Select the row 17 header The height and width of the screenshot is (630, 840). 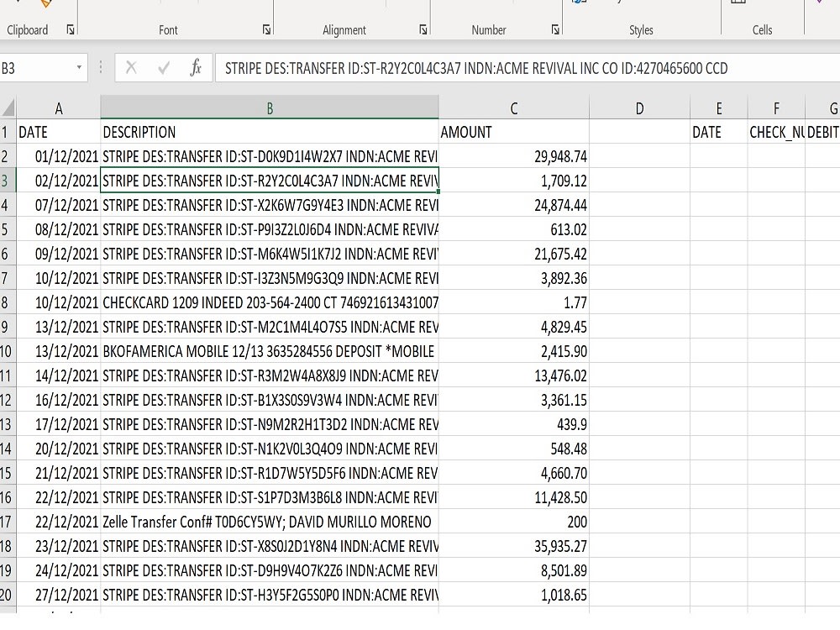[8, 522]
